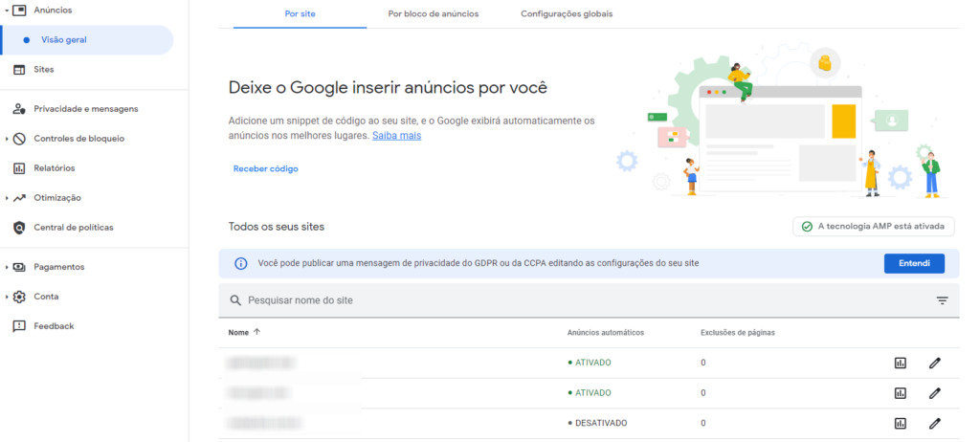Expand the Controles de bloqueio section
Screen dimensions: 980x442
(x=7, y=139)
